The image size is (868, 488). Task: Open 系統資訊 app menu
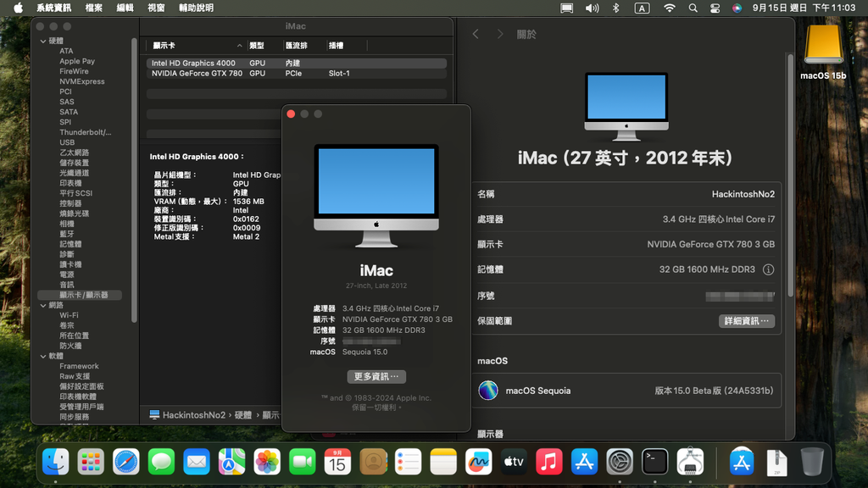[53, 8]
